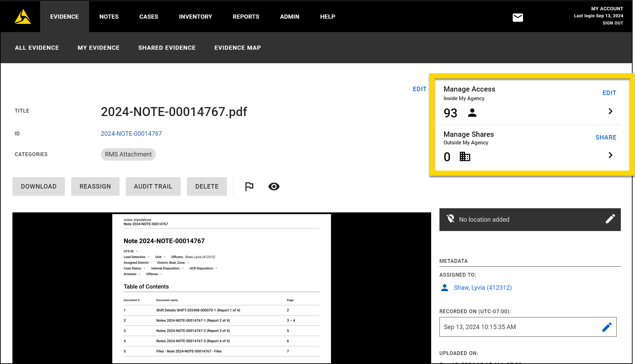The height and width of the screenshot is (364, 635).
Task: Open assigned user Shaw, Lyvia link
Action: tap(482, 288)
